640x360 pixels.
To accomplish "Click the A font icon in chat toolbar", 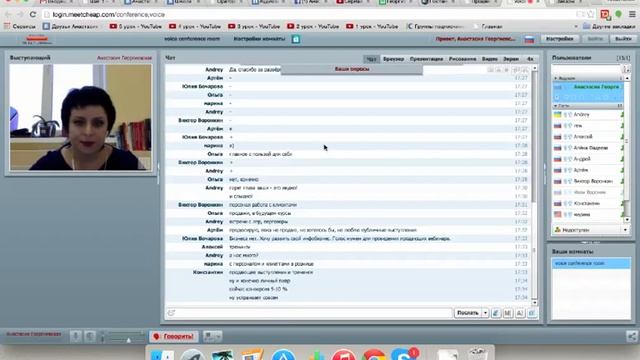I will (520, 313).
